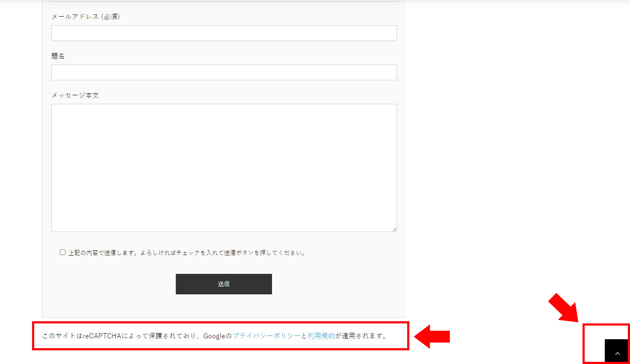The height and width of the screenshot is (364, 630).
Task: Open the プライバシーポリシー link
Action: click(266, 336)
